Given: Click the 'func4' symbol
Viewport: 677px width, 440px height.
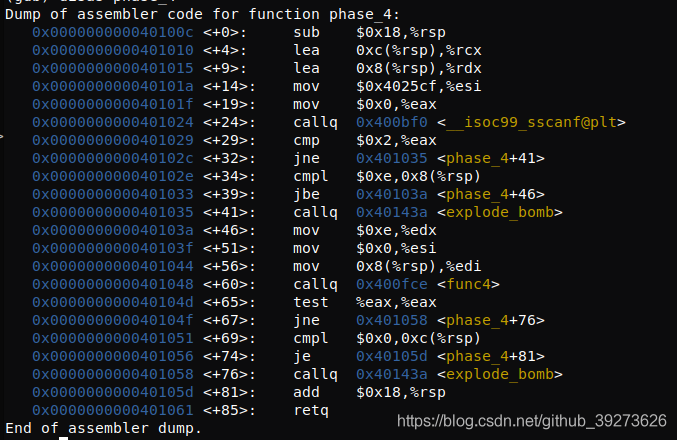Looking at the screenshot, I should (x=468, y=284).
